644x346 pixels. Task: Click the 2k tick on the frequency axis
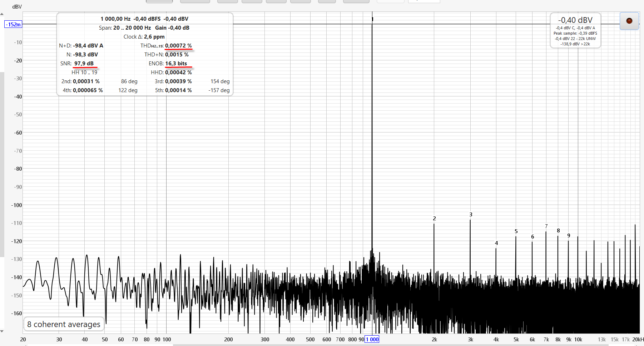434,340
